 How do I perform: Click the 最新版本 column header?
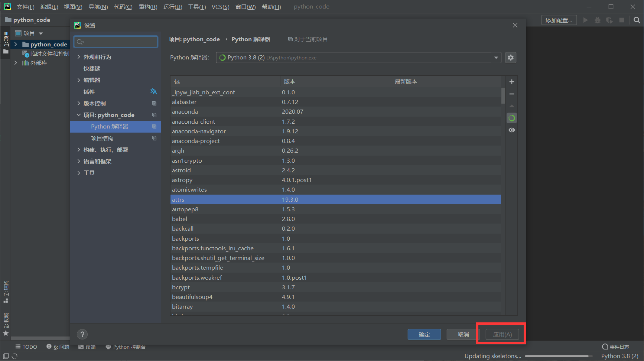coord(446,81)
